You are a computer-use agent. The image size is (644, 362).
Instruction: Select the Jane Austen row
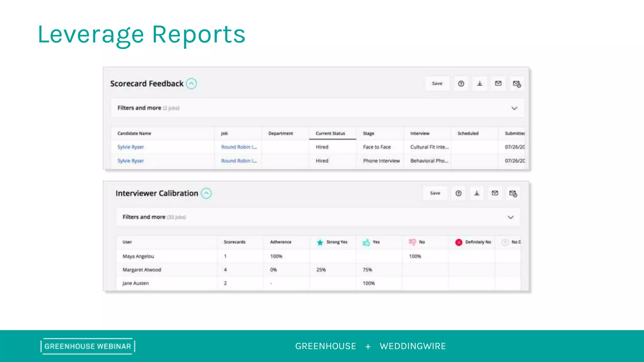coord(318,283)
